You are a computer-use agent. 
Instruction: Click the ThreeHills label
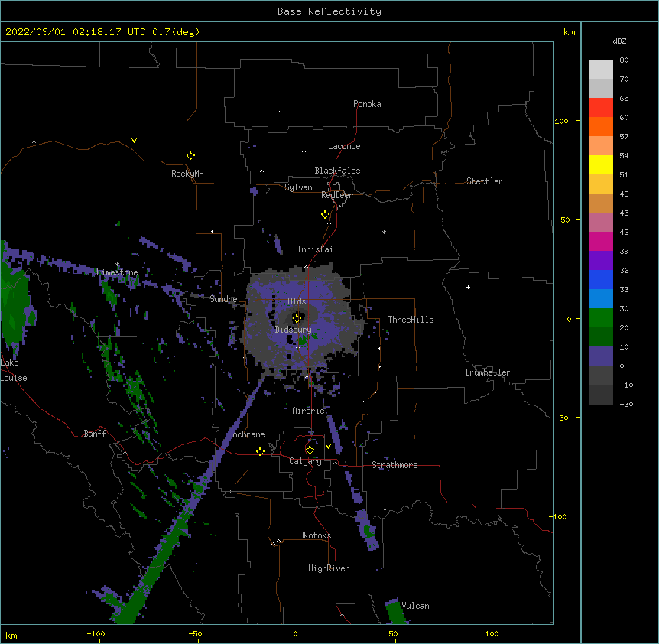[411, 320]
